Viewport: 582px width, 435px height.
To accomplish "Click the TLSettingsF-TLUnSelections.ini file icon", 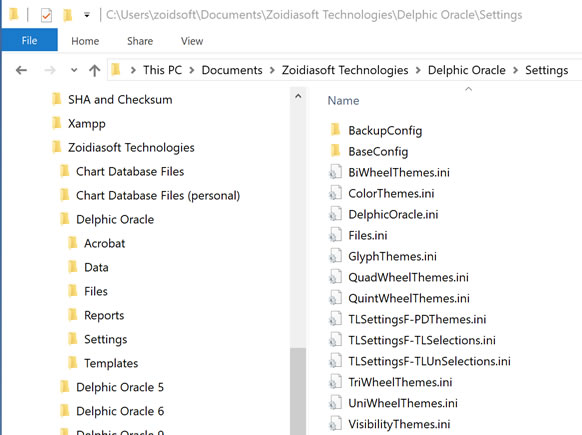I will click(x=335, y=361).
